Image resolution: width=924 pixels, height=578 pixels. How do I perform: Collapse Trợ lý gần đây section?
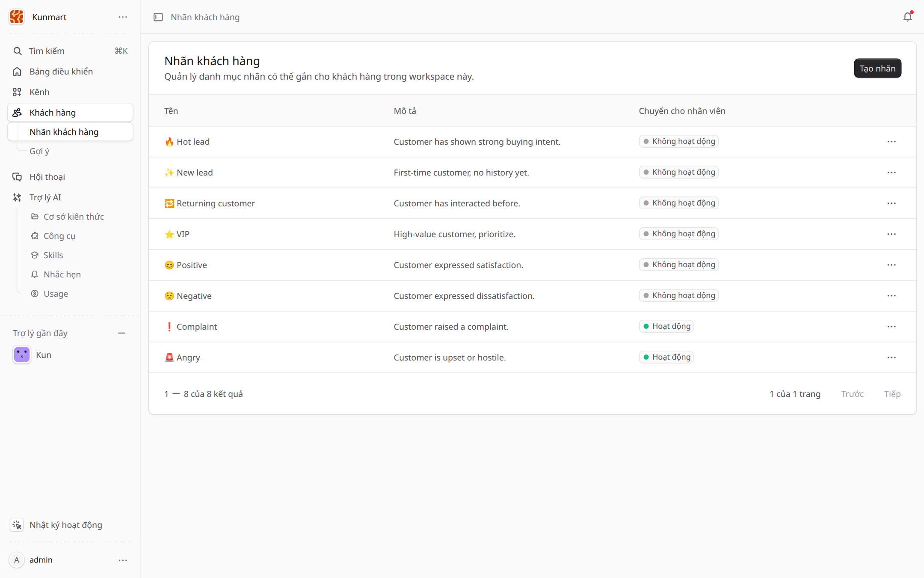click(x=121, y=333)
